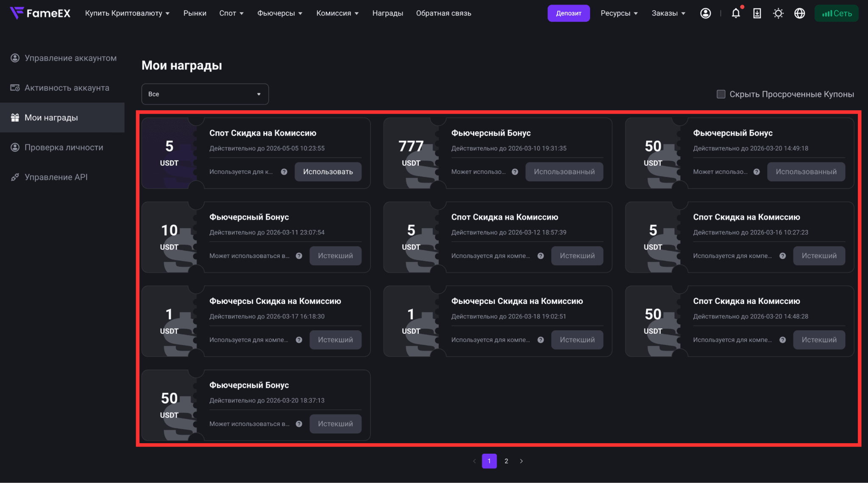Go to pagination page 2

pos(506,461)
